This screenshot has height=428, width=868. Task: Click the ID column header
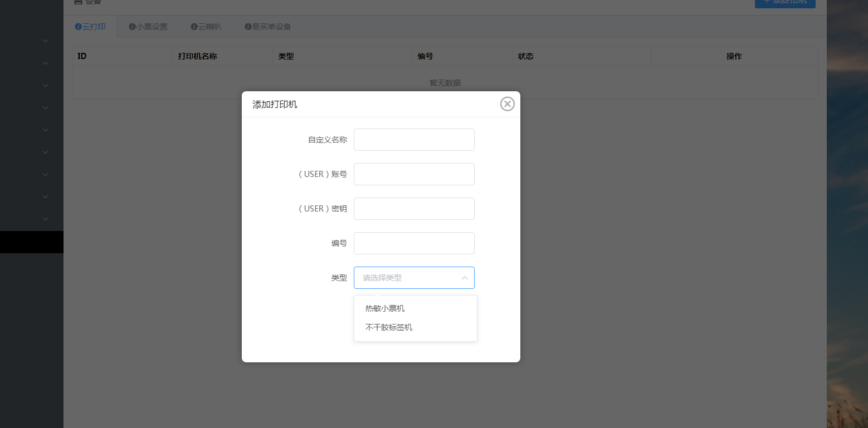tap(122, 56)
